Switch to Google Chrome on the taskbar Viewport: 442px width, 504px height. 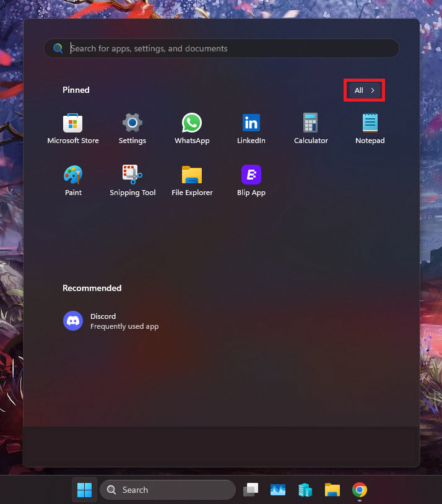click(360, 490)
